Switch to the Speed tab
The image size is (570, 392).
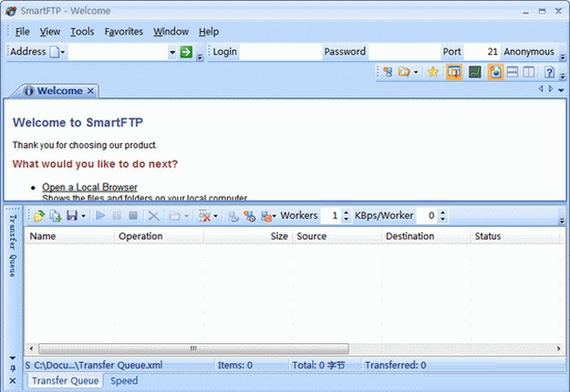[124, 381]
